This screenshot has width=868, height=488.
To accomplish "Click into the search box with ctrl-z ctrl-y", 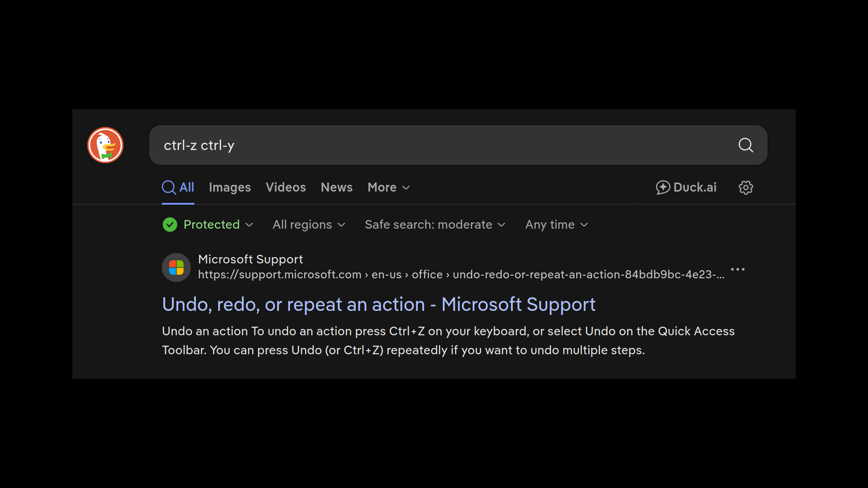I will 458,145.
